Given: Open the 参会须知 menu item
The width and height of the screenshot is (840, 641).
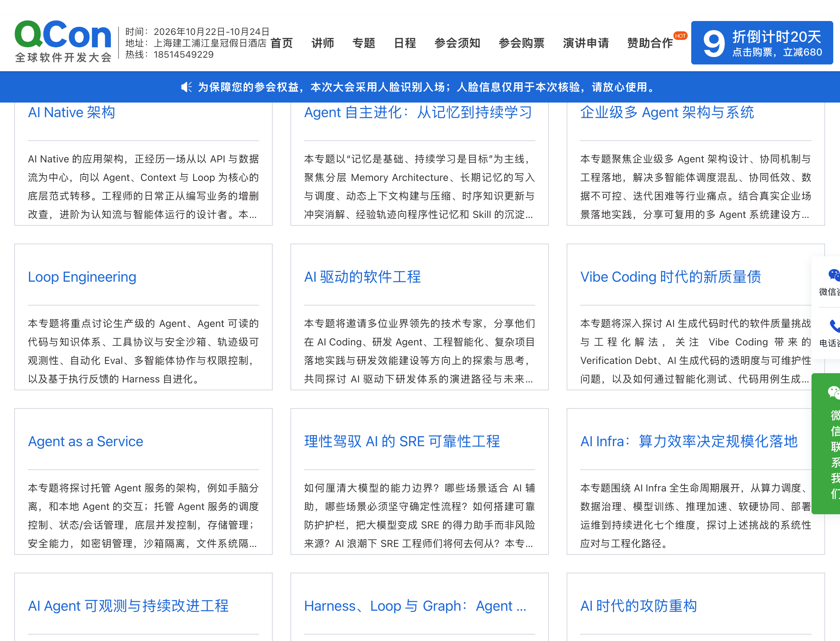Looking at the screenshot, I should 458,43.
